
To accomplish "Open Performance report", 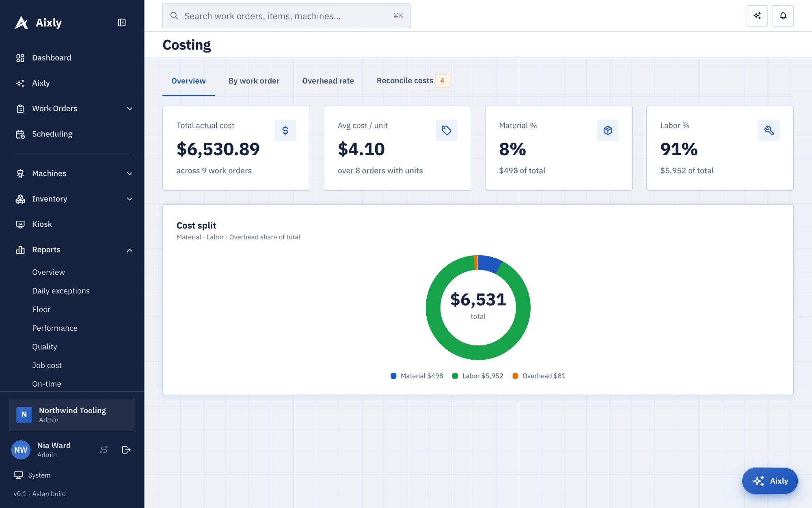I will (55, 328).
